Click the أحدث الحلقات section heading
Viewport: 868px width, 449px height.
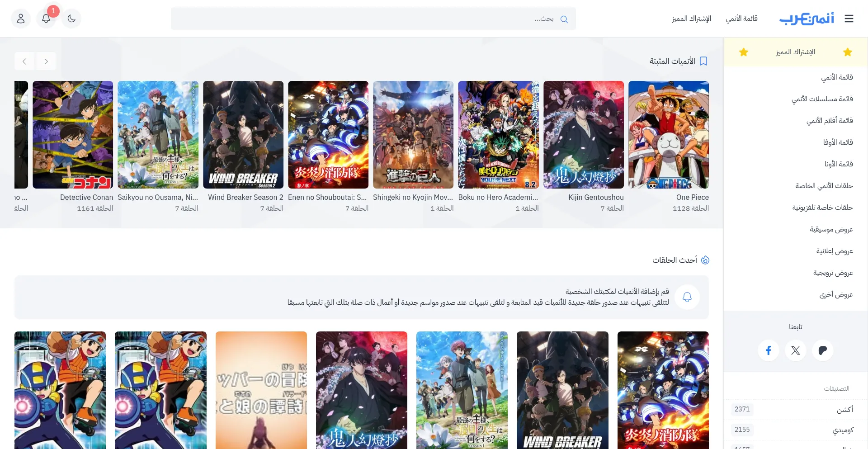[x=675, y=260]
